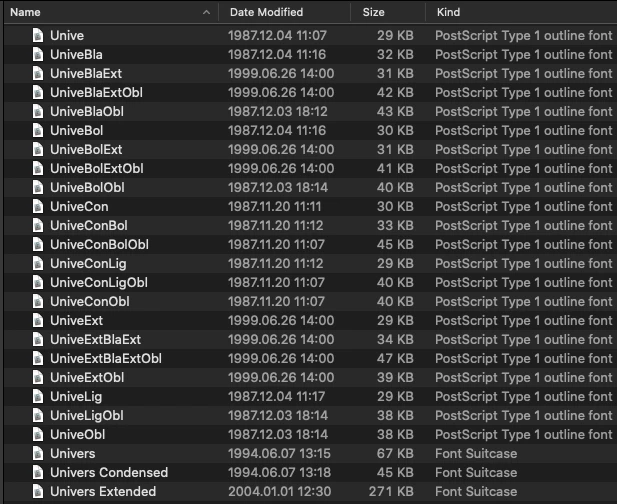Select the file name UniveConObl
Image resolution: width=617 pixels, height=504 pixels.
pos(90,301)
